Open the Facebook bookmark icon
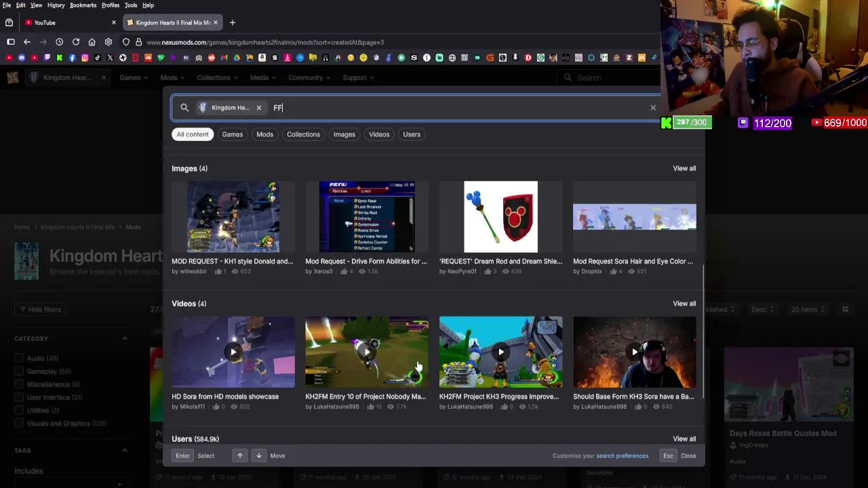This screenshot has height=488, width=868. click(72, 58)
